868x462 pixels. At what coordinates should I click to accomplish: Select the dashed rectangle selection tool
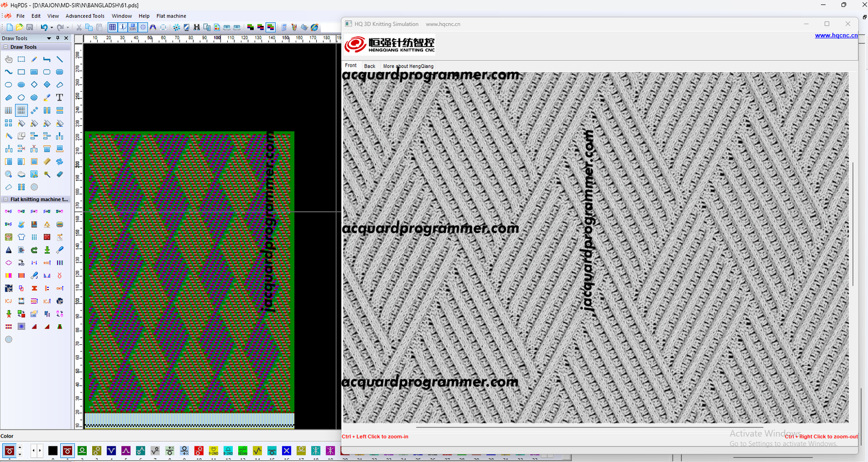pyautogui.click(x=21, y=59)
